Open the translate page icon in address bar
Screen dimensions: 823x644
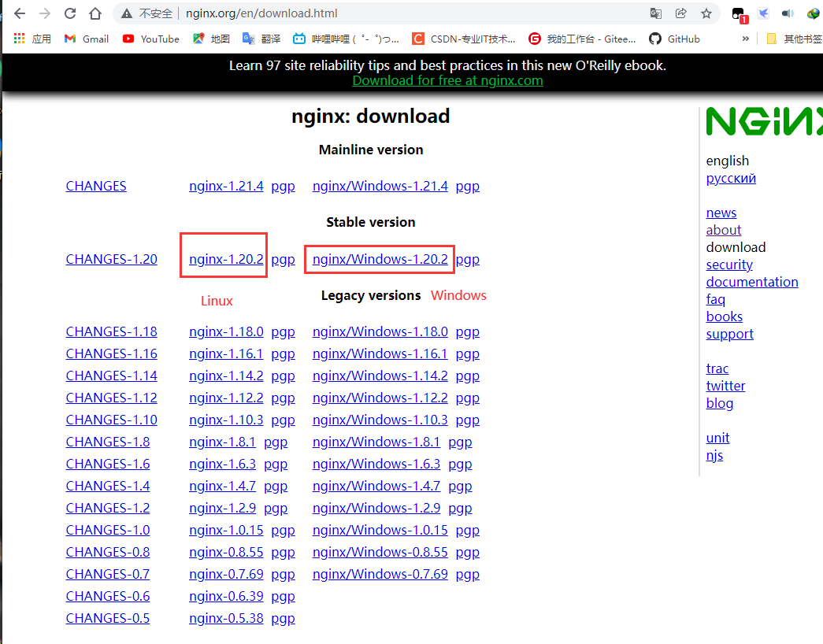[x=655, y=13]
